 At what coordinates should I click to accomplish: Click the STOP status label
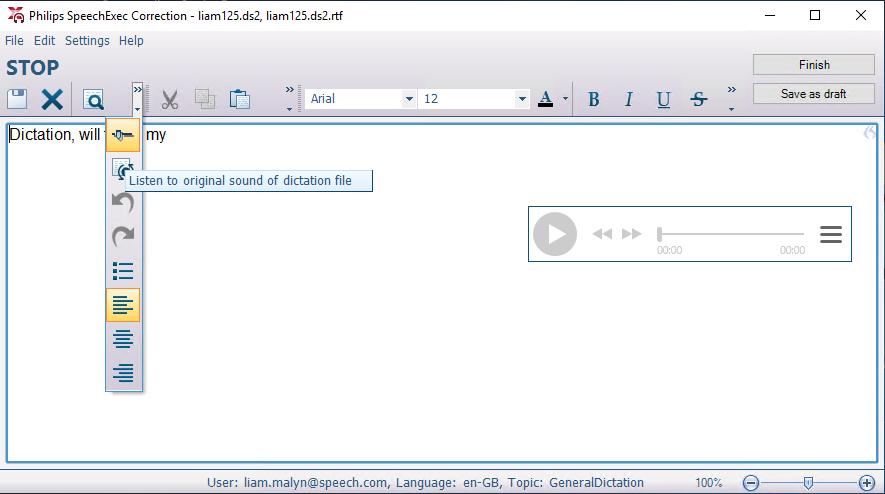[x=32, y=68]
